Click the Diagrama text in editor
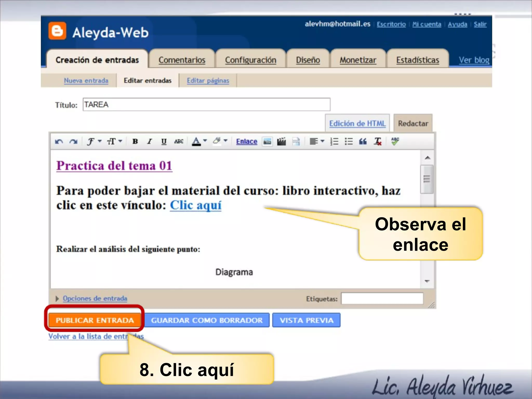Viewport: 532px width, 399px height. (x=234, y=272)
